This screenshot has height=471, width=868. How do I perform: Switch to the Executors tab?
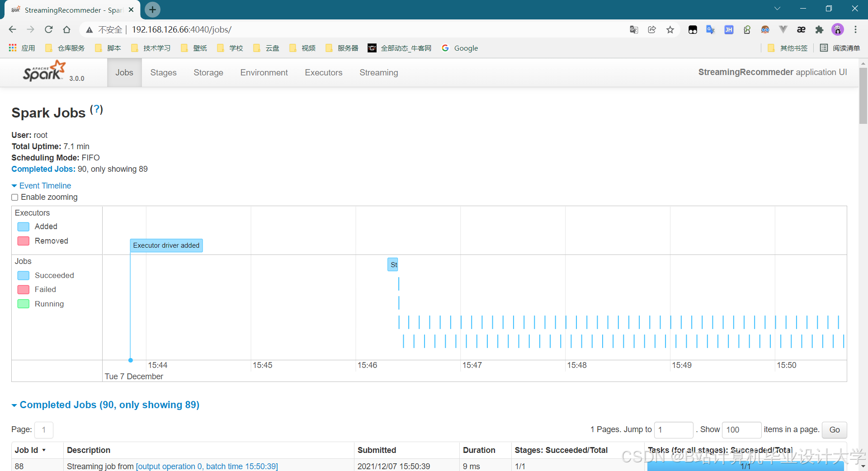coord(324,73)
